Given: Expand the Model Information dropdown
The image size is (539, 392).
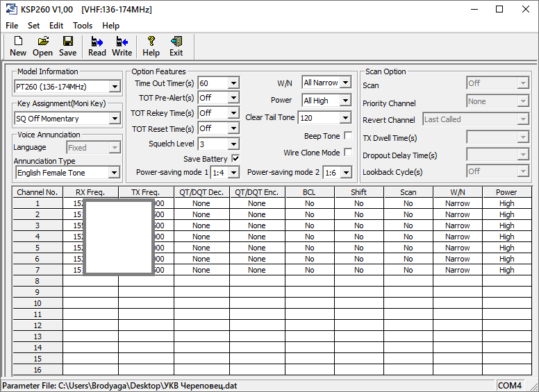Looking at the screenshot, I should pos(115,87).
